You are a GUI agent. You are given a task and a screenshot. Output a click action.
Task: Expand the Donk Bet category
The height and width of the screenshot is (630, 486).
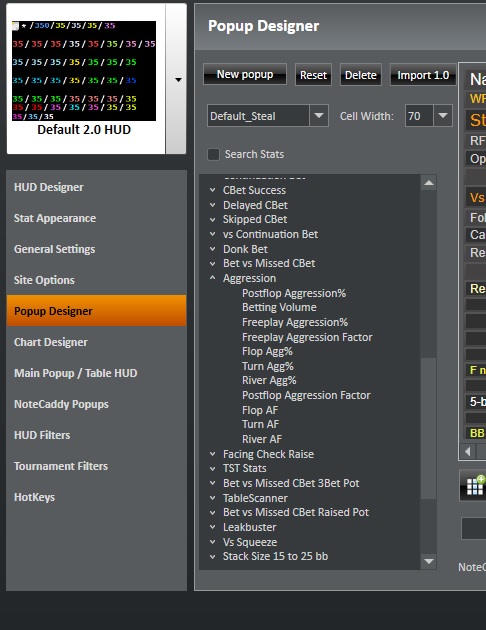(212, 249)
